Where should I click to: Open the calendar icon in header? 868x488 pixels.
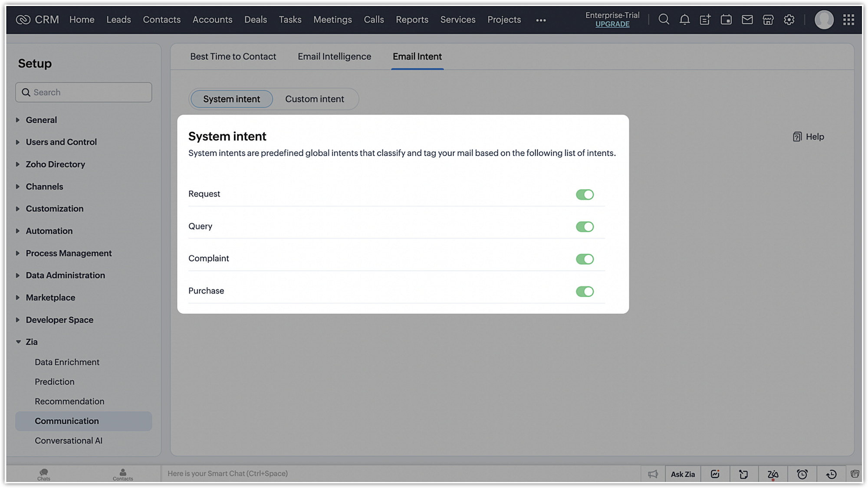tap(726, 20)
